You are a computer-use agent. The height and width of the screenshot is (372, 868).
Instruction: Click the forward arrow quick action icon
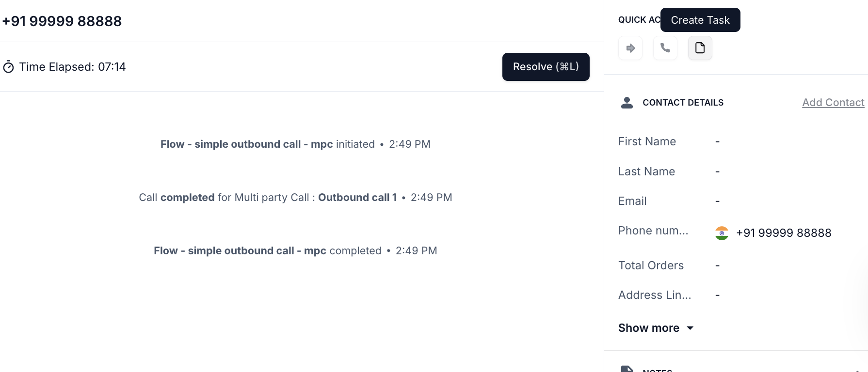click(630, 48)
